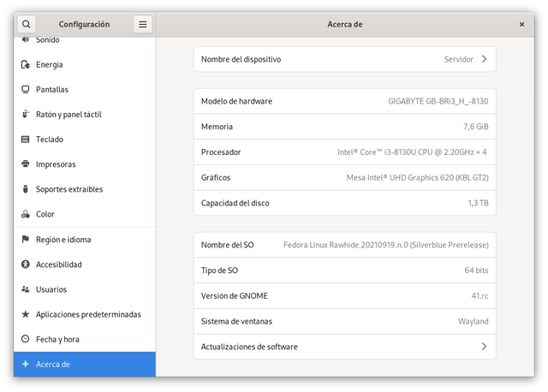Click the Energía battery icon

26,64
